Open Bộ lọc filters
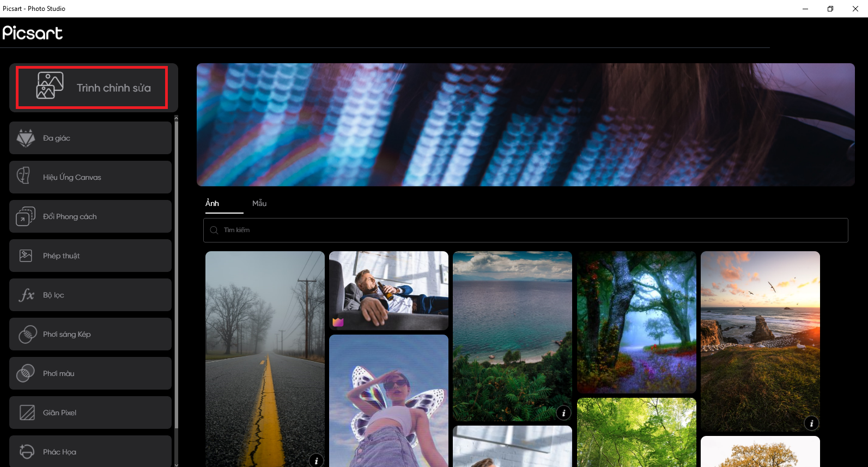Image resolution: width=868 pixels, height=467 pixels. 90,295
